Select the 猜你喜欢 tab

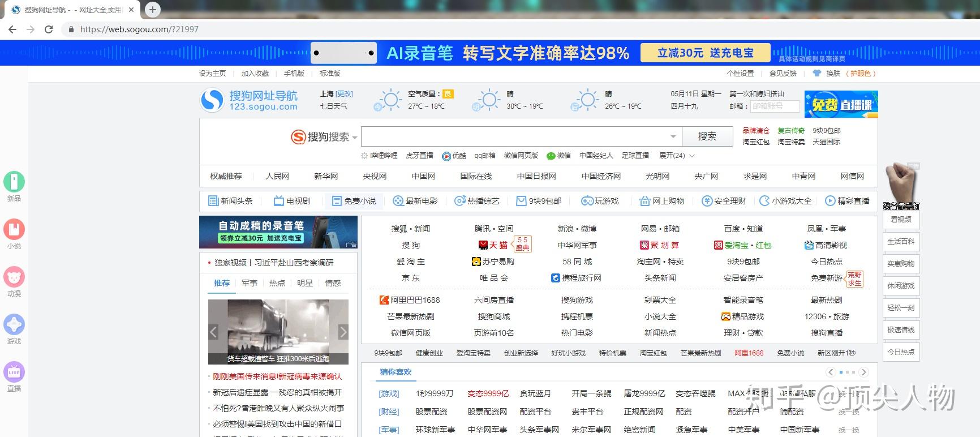[x=396, y=372]
